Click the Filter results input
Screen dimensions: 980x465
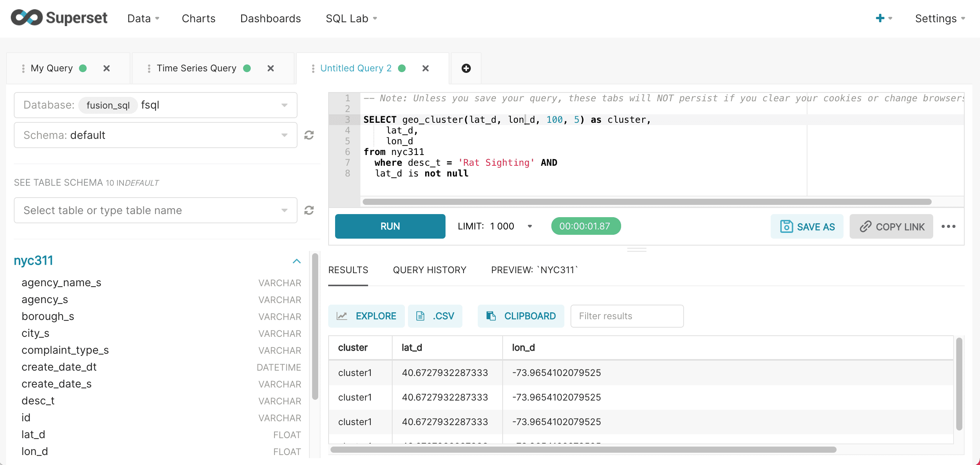click(x=627, y=316)
